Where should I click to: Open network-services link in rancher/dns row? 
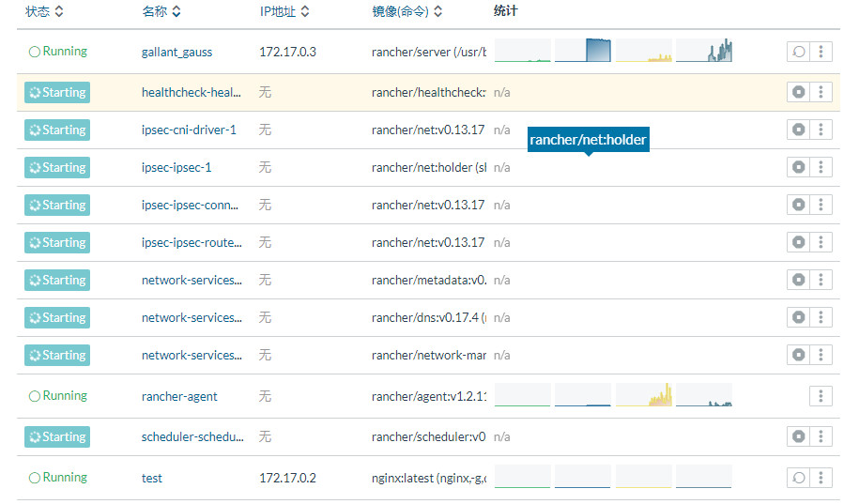pyautogui.click(x=192, y=318)
